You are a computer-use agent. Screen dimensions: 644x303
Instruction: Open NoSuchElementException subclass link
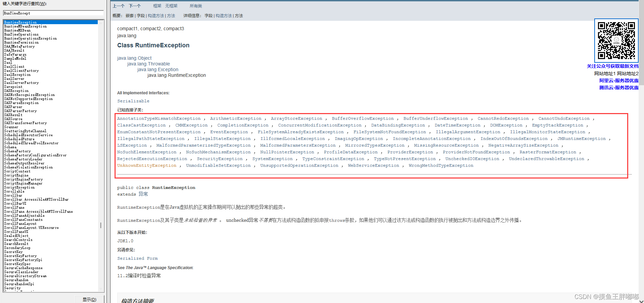coord(147,152)
